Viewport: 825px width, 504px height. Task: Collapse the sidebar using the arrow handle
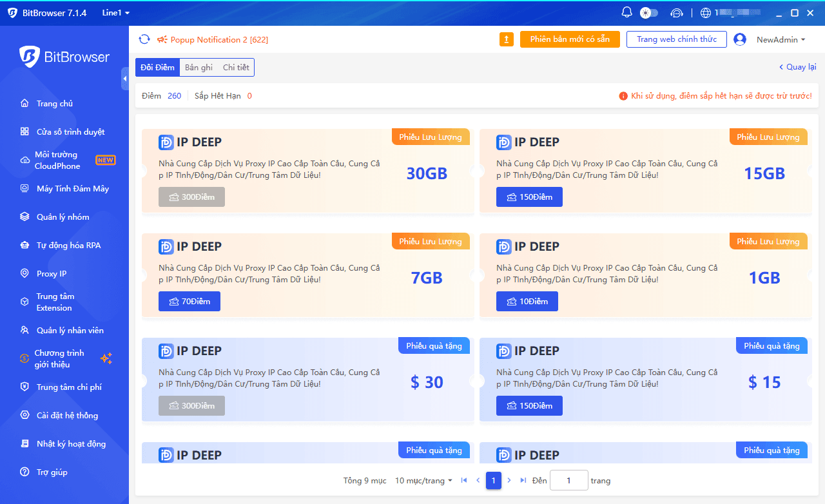pyautogui.click(x=125, y=79)
